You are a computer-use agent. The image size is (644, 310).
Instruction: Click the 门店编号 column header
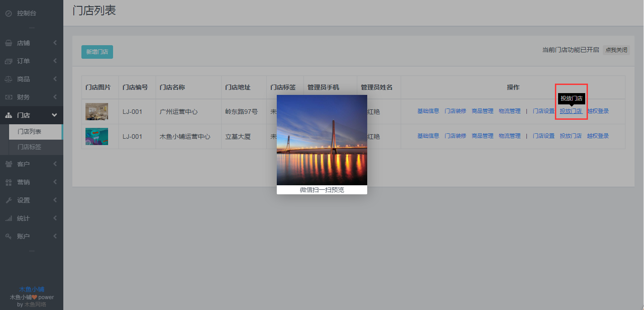137,87
